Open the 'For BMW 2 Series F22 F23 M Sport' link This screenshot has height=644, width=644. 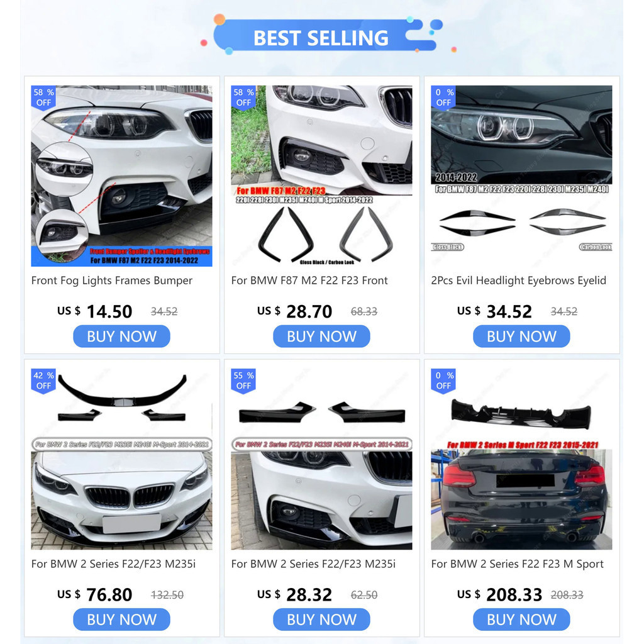coord(517,564)
